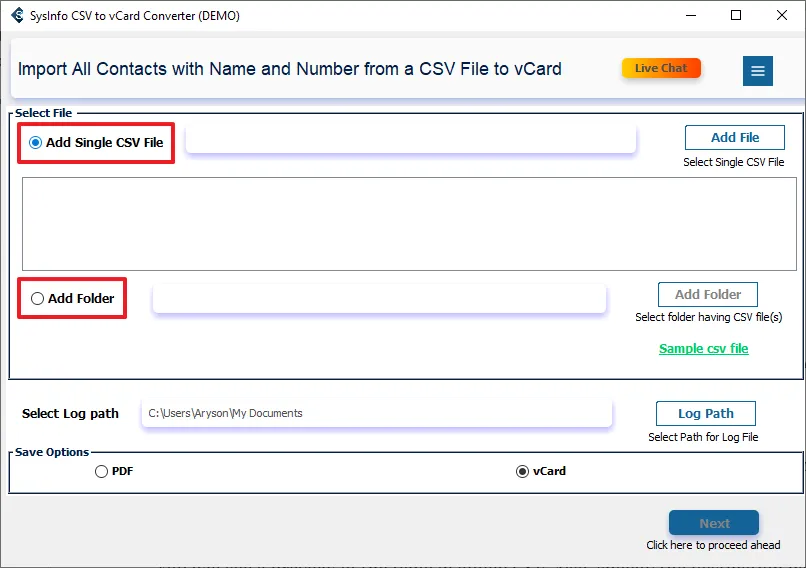The height and width of the screenshot is (568, 806).
Task: Click the log path field showing My Documents
Action: point(377,413)
